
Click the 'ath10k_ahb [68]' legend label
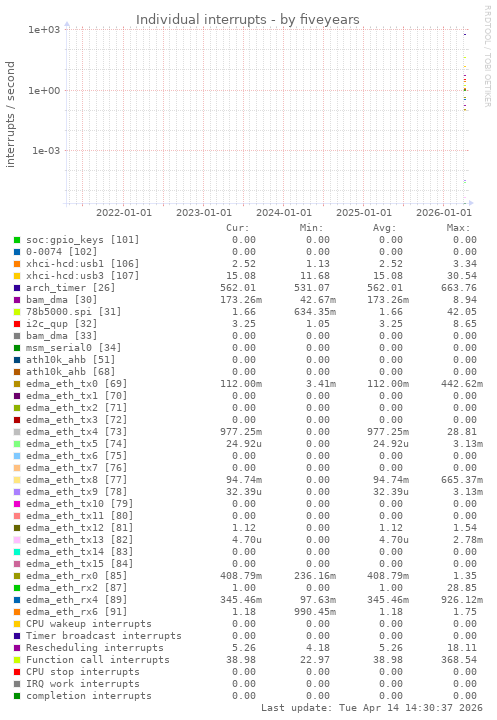(x=70, y=371)
